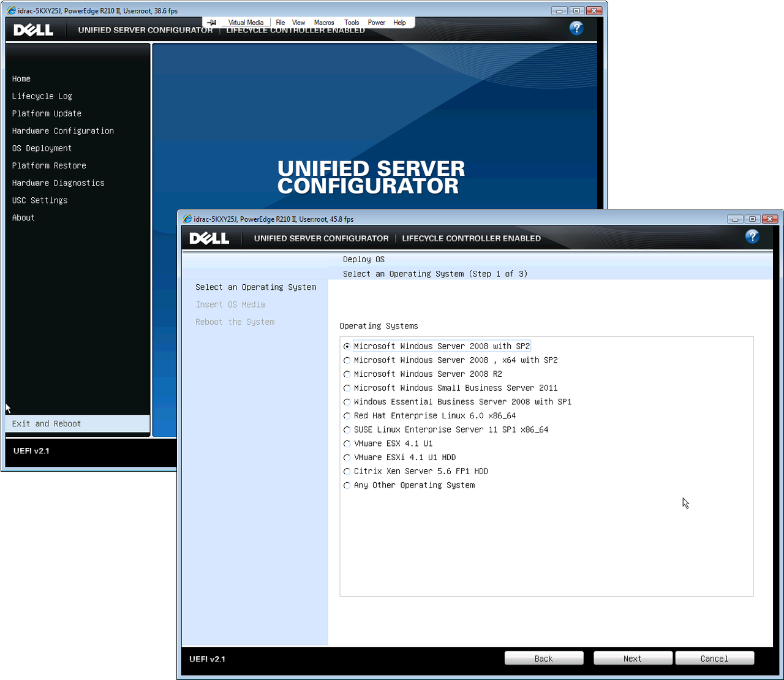Select VMware ESX 4.1 U1 option

[388, 444]
